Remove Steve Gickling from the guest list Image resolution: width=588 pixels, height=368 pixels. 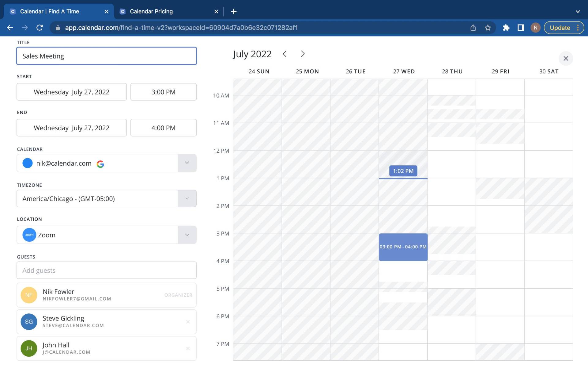188,322
